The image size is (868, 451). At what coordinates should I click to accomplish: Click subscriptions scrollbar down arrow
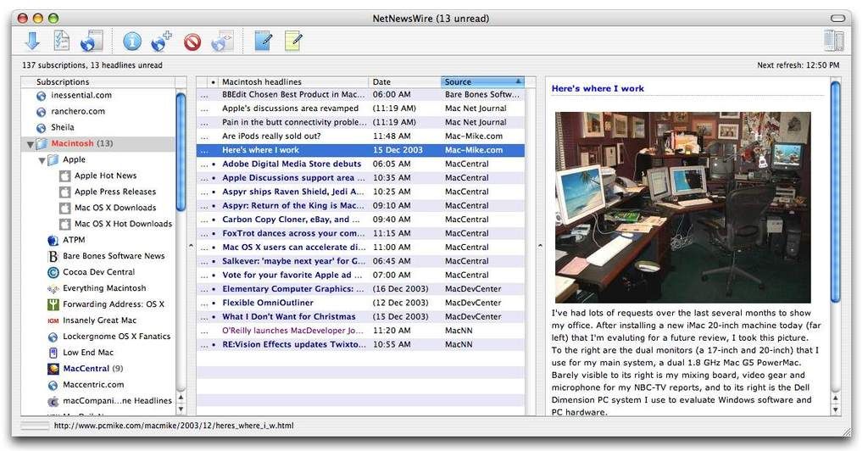tap(181, 409)
